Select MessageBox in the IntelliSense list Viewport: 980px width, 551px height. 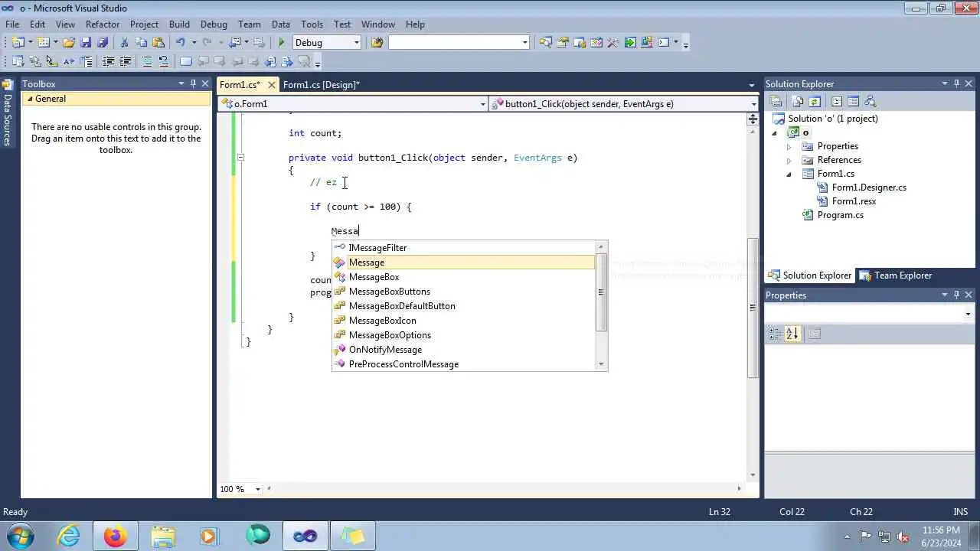(x=463, y=277)
